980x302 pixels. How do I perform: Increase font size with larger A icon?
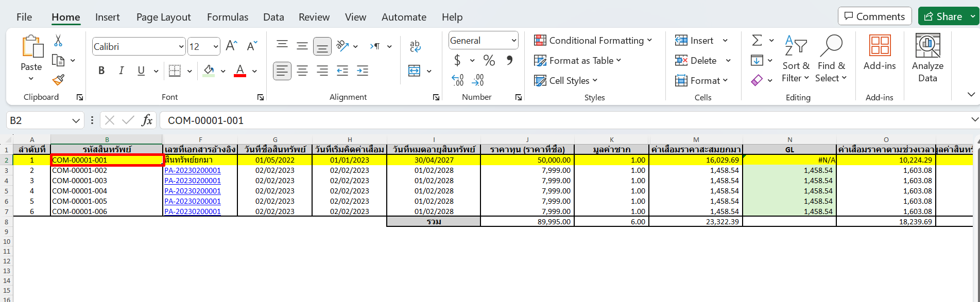point(231,46)
